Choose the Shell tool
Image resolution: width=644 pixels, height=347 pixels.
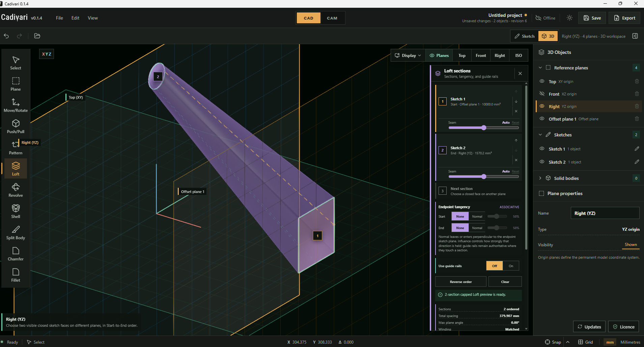coord(16,212)
